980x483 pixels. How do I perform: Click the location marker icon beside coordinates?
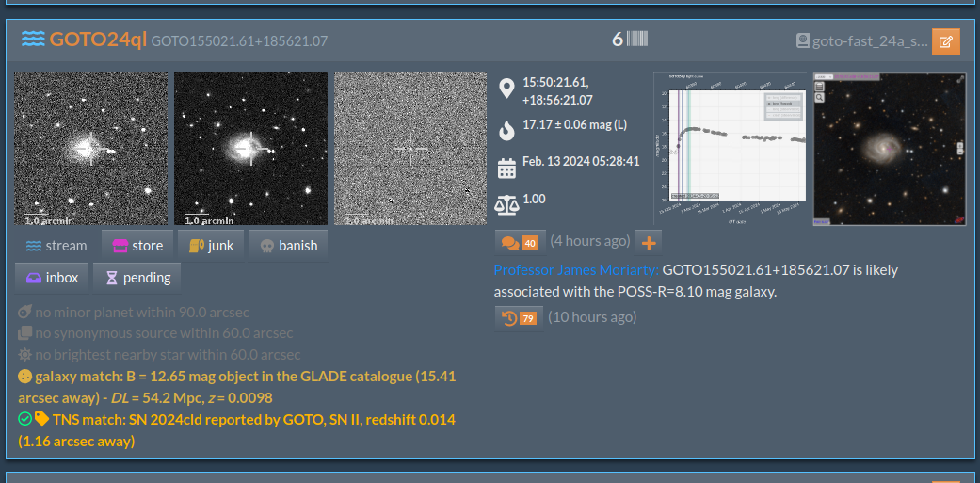pos(506,89)
